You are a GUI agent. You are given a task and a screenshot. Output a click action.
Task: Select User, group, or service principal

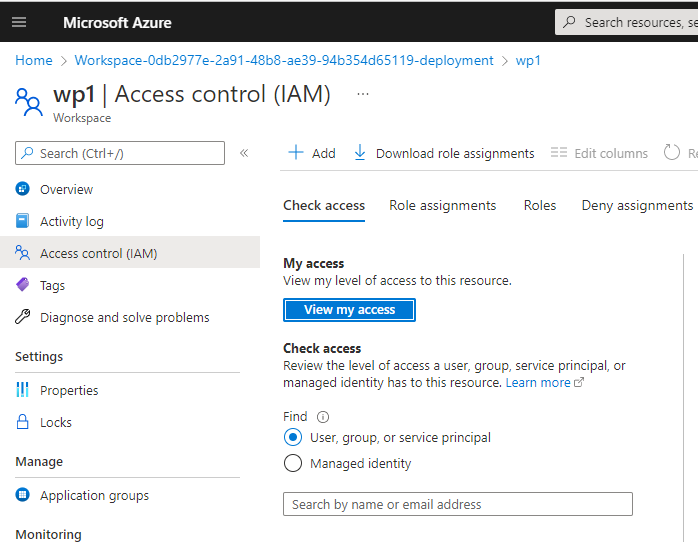[x=293, y=437]
